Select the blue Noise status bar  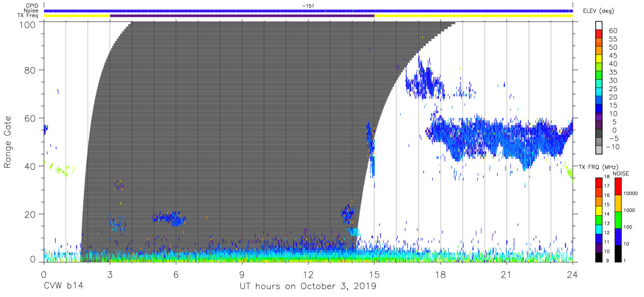pyautogui.click(x=308, y=10)
